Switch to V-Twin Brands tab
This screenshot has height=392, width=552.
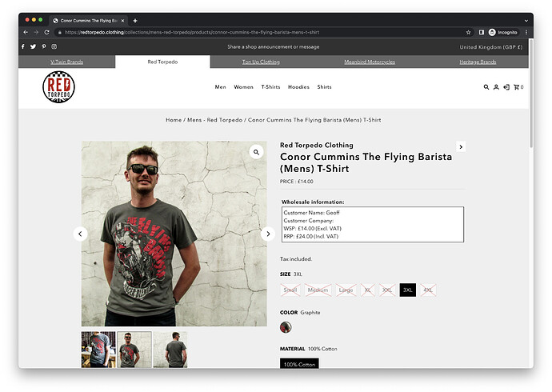(x=66, y=62)
